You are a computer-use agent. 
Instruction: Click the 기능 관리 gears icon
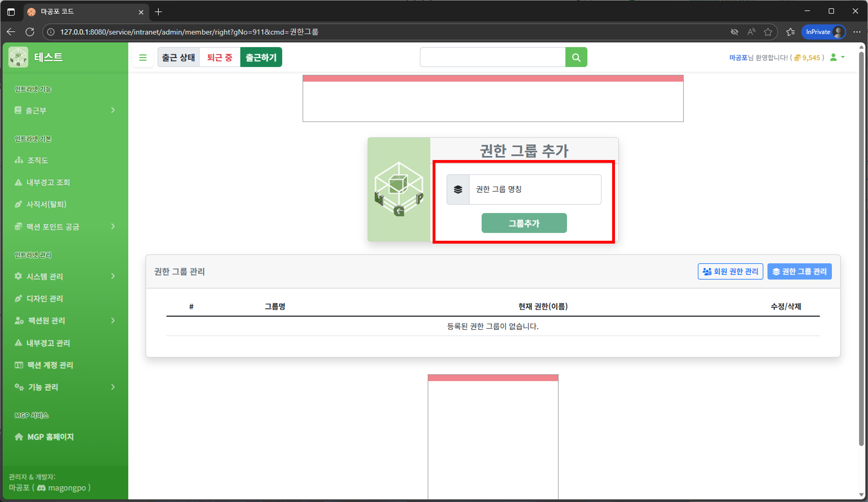coord(18,387)
